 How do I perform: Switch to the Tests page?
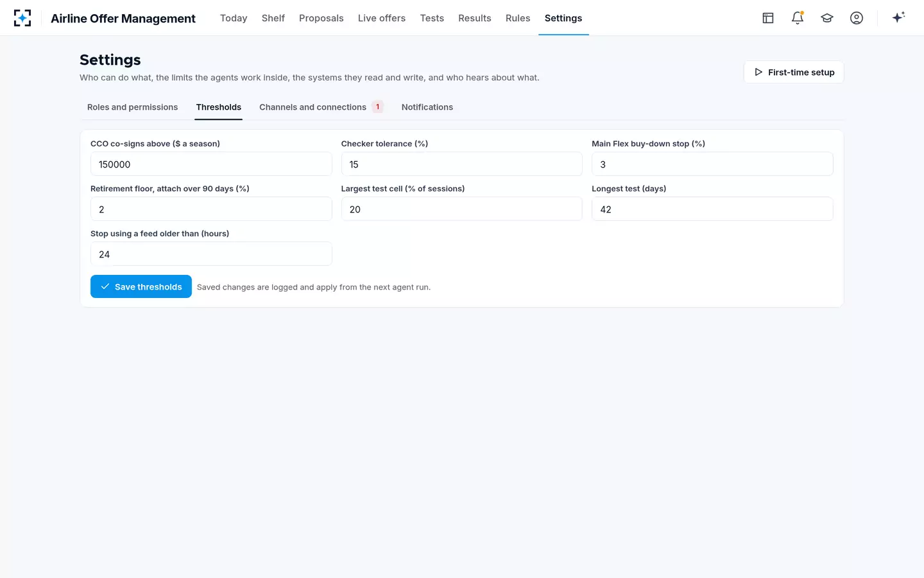click(432, 18)
